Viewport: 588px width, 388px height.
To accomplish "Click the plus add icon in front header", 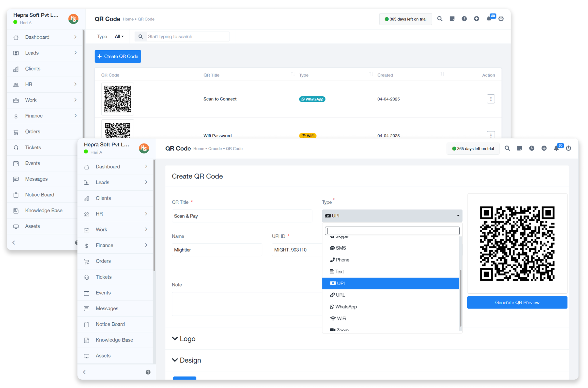I will tap(544, 148).
